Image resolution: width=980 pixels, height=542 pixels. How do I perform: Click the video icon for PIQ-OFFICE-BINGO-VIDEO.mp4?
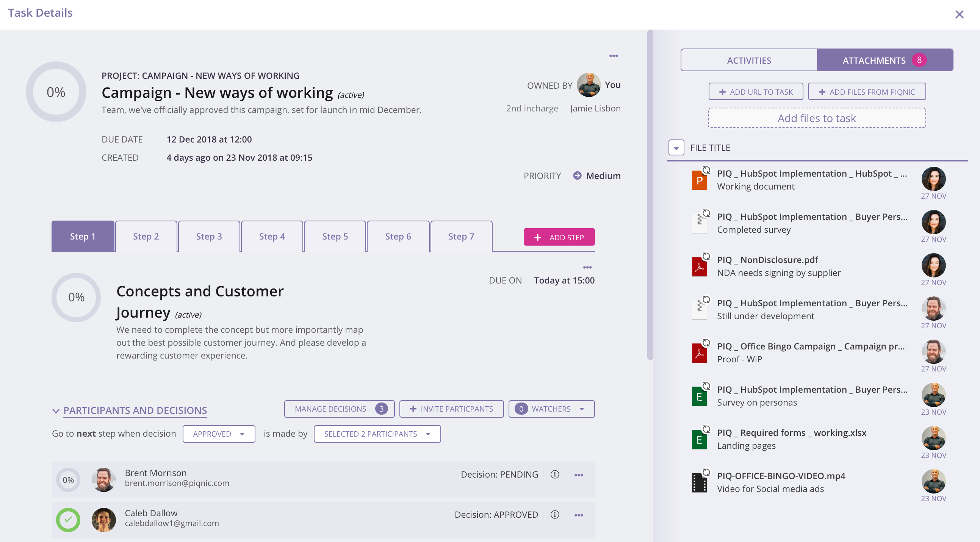coord(699,482)
